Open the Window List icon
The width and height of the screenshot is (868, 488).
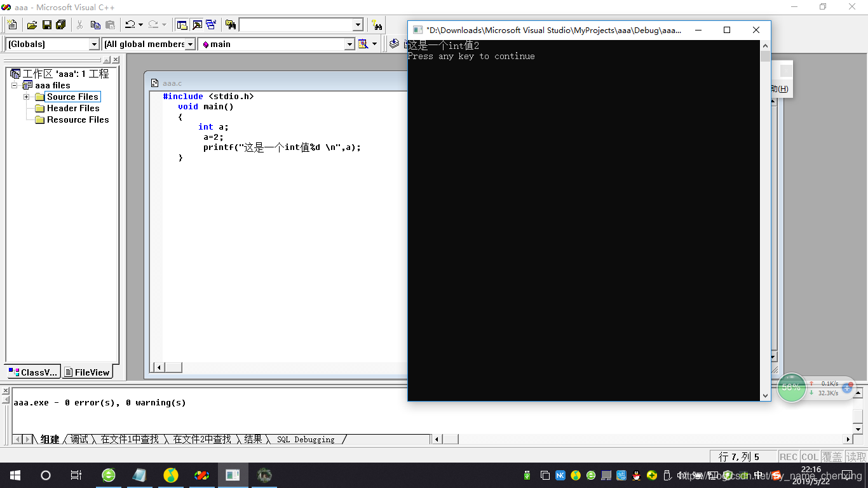(211, 25)
